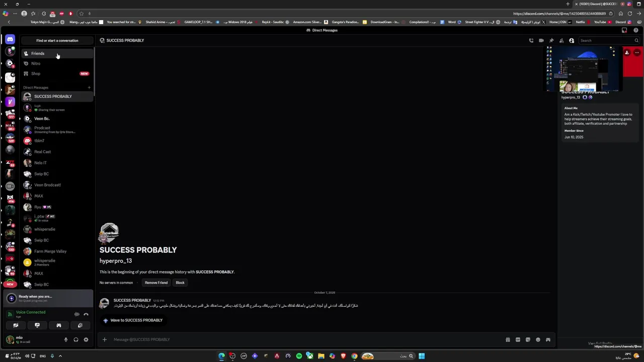Open sticker picker in message box
This screenshot has width=644, height=362.
[528, 339]
